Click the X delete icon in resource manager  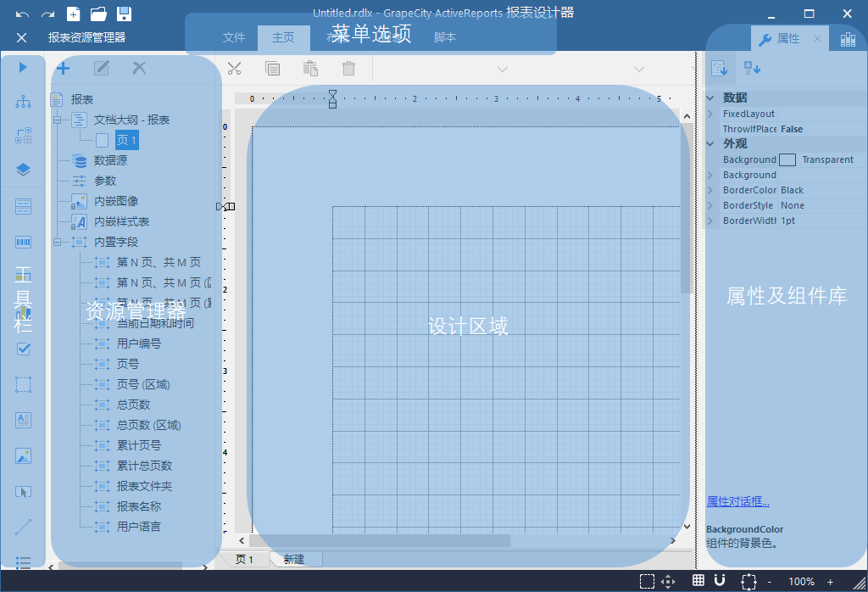click(140, 68)
